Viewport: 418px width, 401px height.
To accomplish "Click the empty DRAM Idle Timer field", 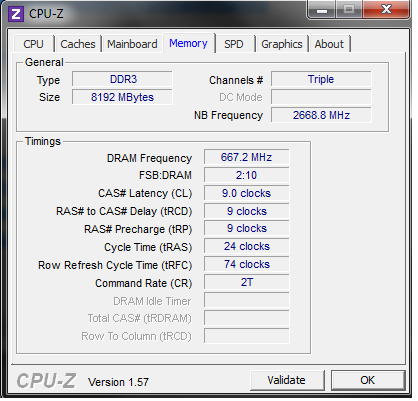I will coord(247,300).
